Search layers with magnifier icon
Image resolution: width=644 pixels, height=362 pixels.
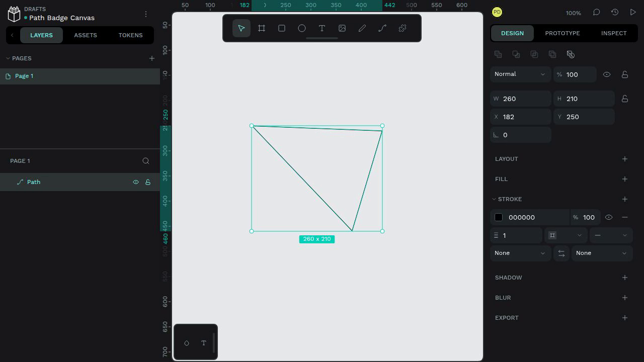(146, 161)
